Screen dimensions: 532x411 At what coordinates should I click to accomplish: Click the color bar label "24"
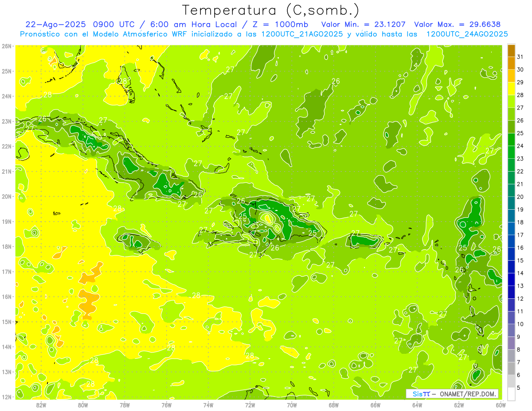(520, 146)
